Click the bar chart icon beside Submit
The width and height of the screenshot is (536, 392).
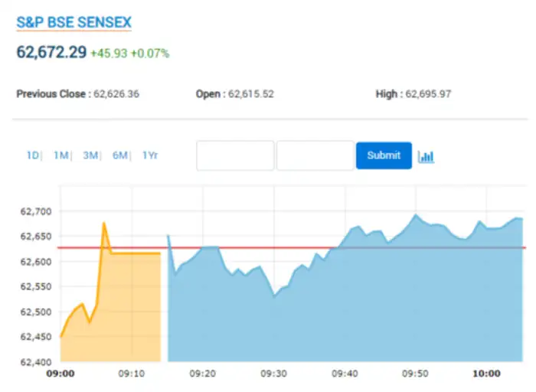(426, 156)
